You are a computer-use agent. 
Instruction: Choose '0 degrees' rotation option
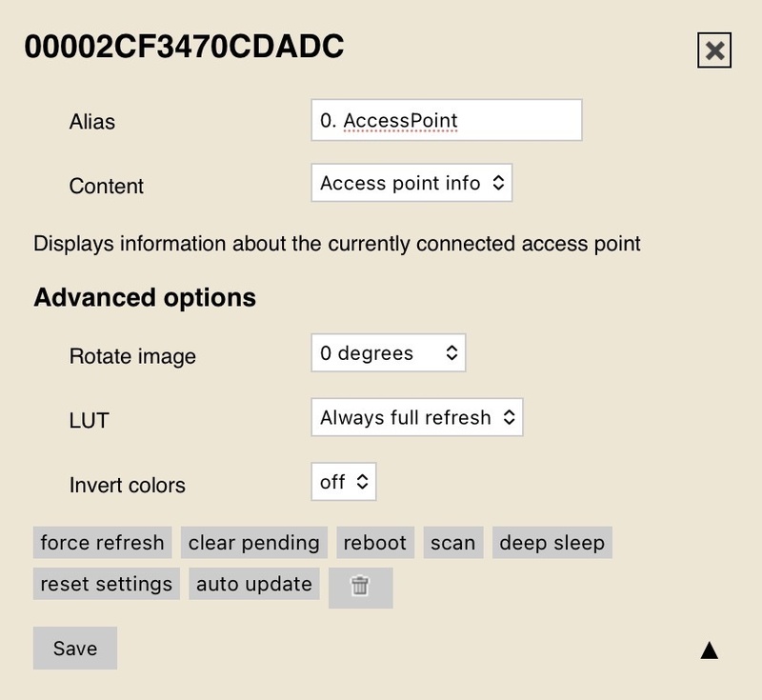388,351
